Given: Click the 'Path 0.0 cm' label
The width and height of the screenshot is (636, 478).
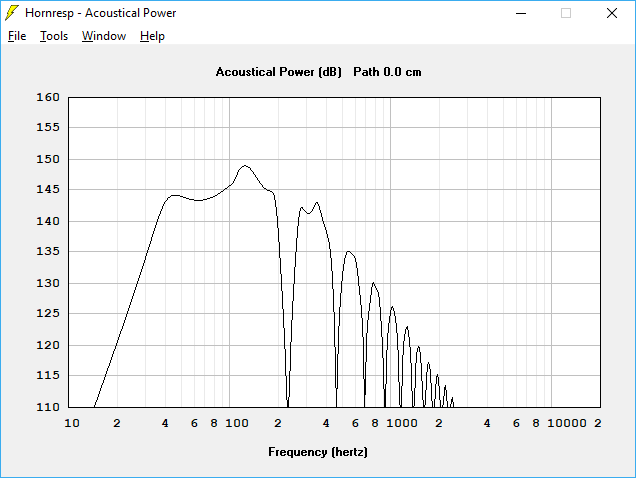Looking at the screenshot, I should pyautogui.click(x=387, y=72).
